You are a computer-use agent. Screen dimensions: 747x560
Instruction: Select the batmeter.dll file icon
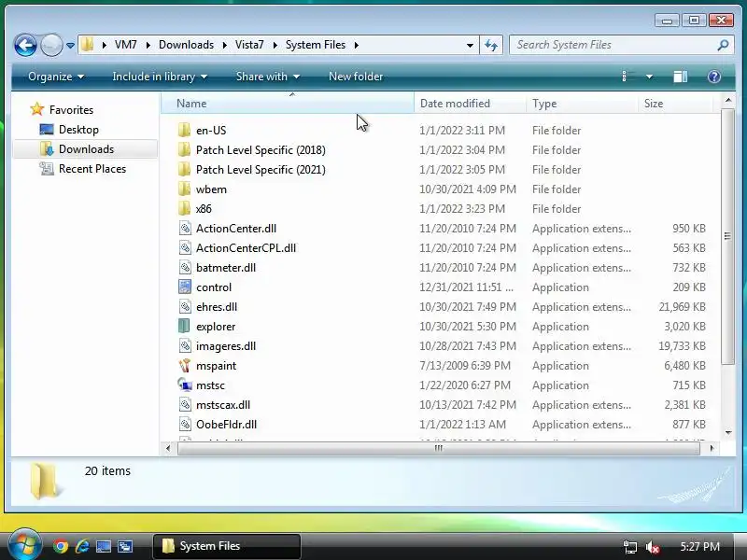click(x=185, y=268)
